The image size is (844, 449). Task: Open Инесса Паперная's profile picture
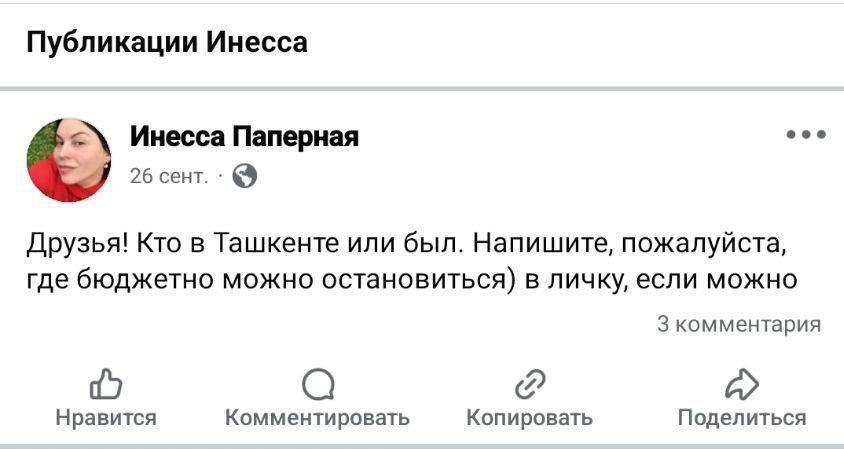[x=69, y=160]
